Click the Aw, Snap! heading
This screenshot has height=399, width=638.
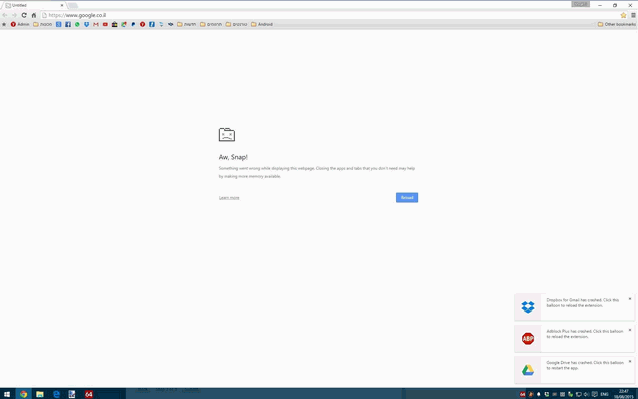tap(233, 157)
